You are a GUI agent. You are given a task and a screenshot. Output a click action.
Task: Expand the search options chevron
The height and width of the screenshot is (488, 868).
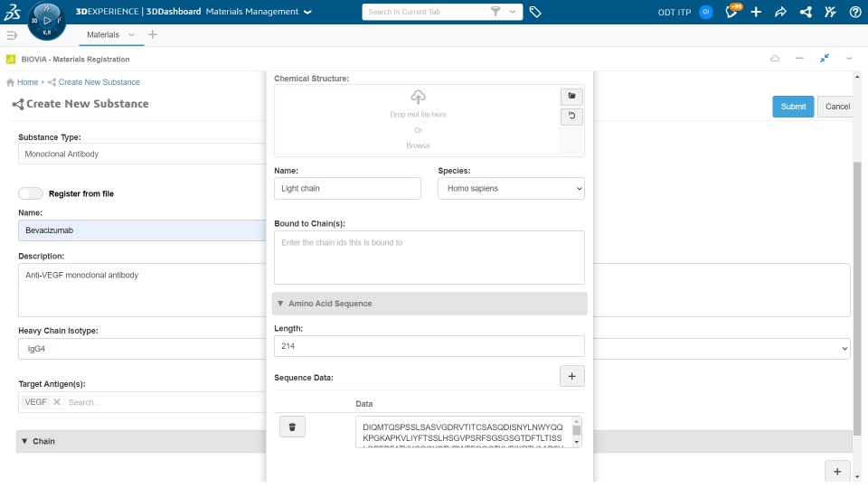click(513, 12)
